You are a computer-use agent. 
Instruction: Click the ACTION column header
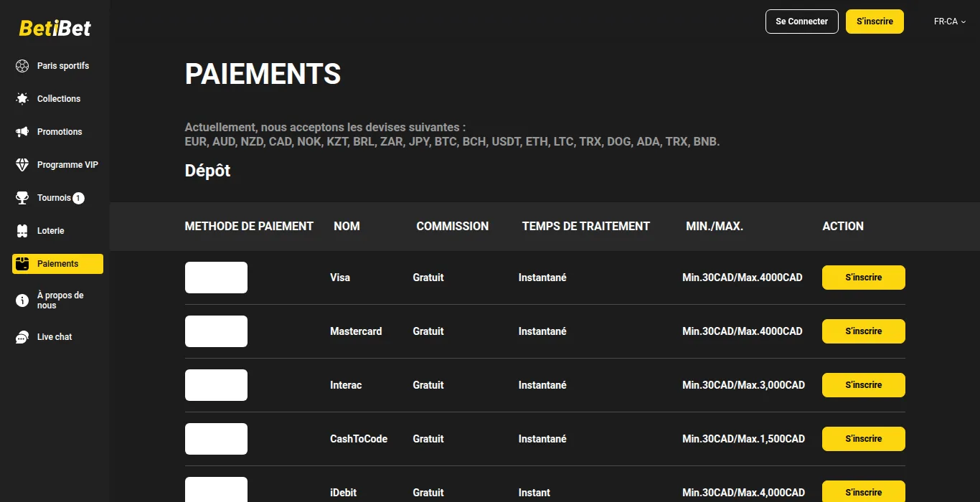point(843,226)
